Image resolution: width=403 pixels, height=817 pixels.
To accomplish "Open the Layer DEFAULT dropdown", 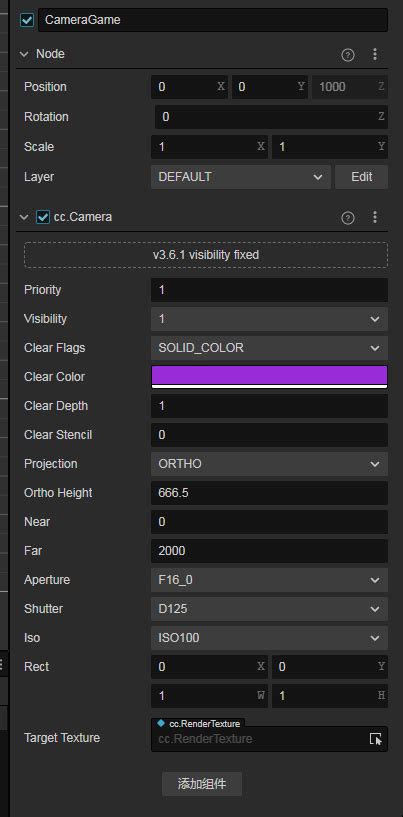I will pos(241,177).
